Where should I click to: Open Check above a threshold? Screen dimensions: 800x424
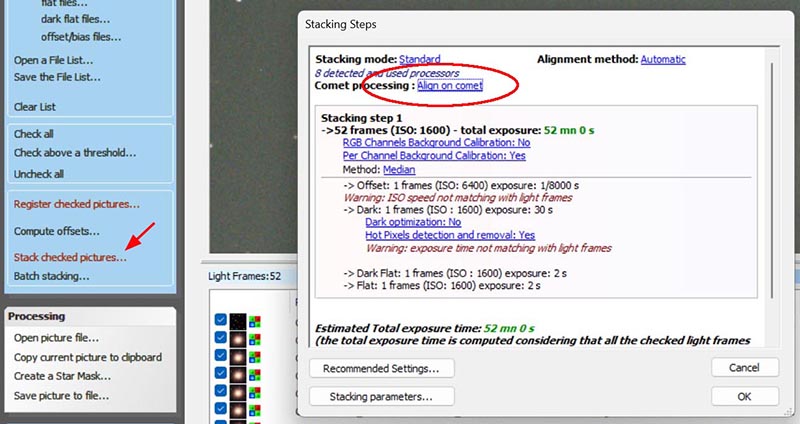[75, 153]
